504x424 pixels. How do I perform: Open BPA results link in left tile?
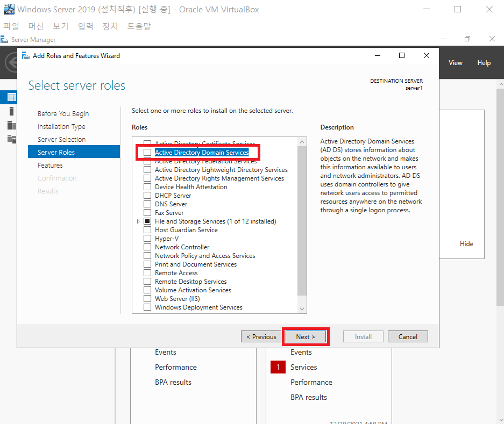[173, 382]
